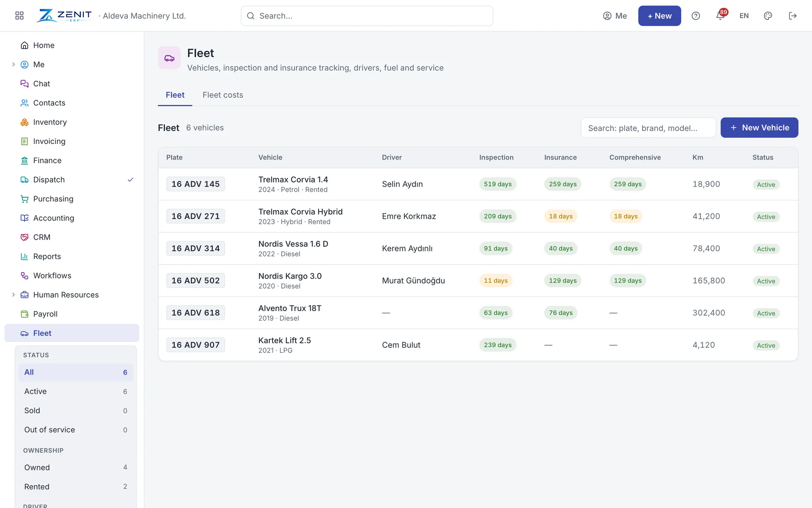Filter status by All

[76, 372]
